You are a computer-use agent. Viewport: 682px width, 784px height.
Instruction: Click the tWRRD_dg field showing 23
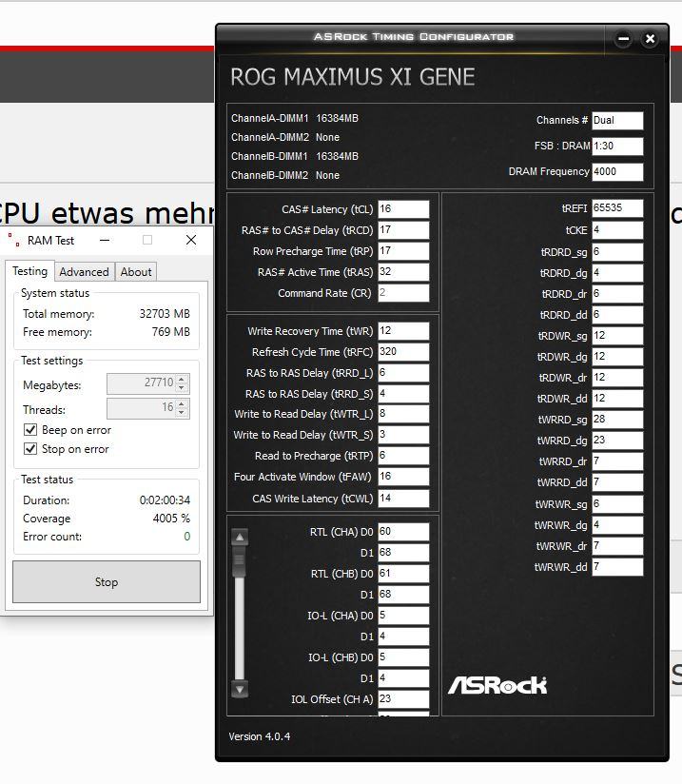[617, 441]
